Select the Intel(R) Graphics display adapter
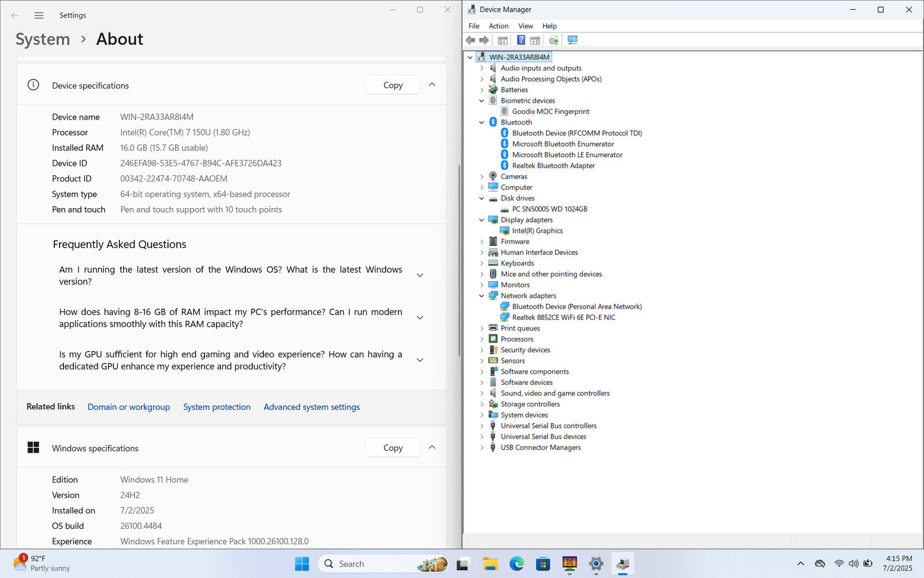This screenshot has width=924, height=578. [x=537, y=231]
